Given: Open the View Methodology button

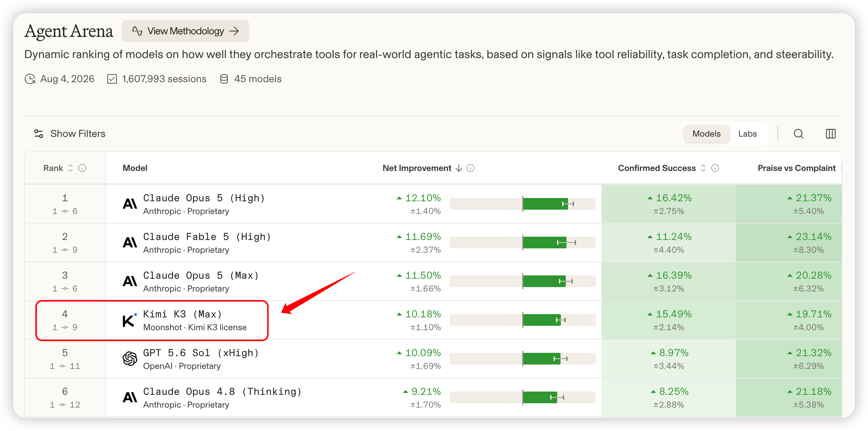Looking at the screenshot, I should click(185, 31).
